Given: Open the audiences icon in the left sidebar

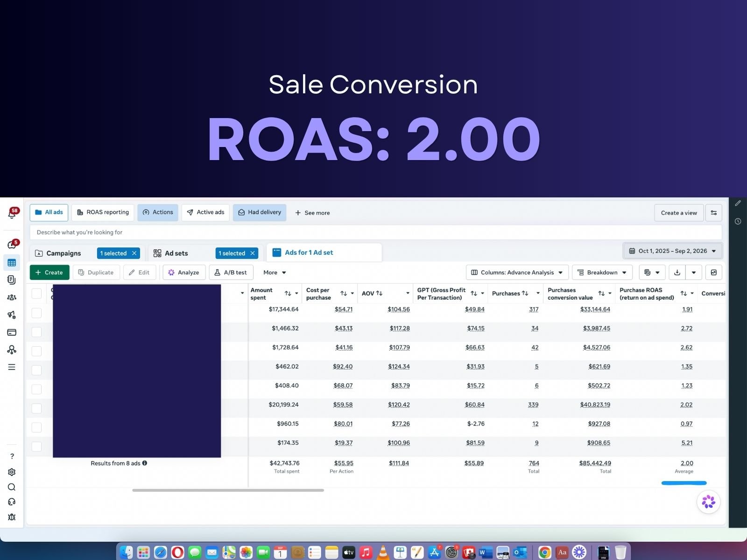Looking at the screenshot, I should click(x=12, y=297).
